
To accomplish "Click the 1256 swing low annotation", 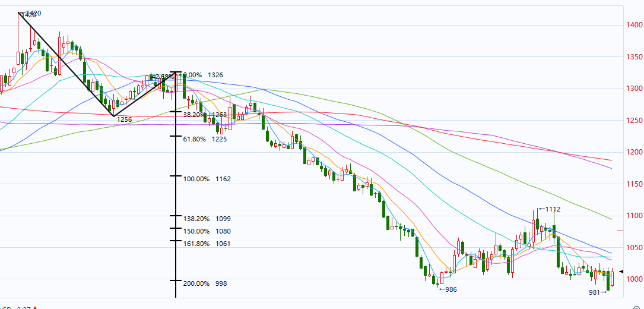I will click(124, 119).
